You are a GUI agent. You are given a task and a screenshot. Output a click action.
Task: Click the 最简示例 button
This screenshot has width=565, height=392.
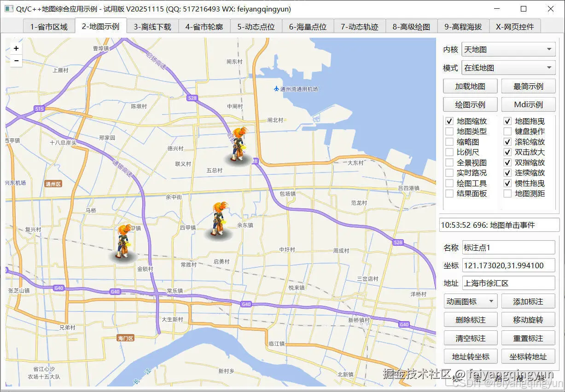pos(528,86)
